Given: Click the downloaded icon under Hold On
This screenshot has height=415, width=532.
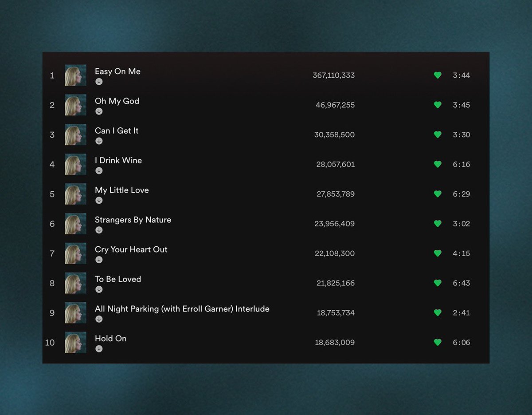Looking at the screenshot, I should tap(99, 349).
